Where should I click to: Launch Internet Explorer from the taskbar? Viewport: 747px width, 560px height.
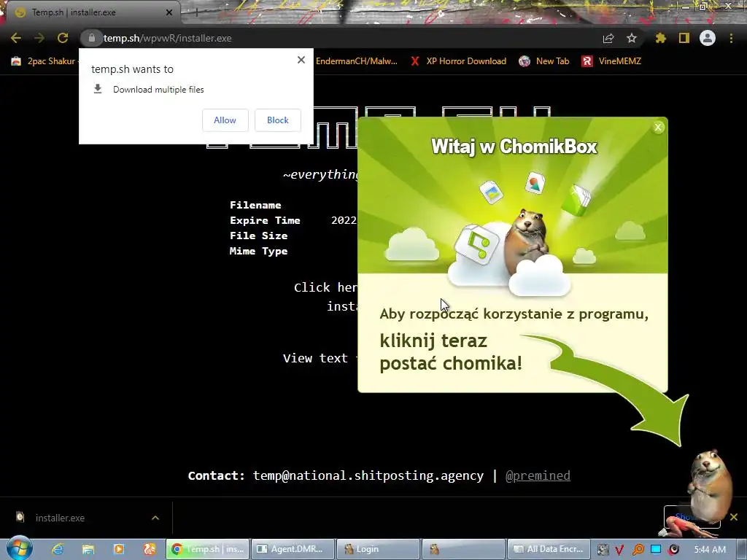(58, 549)
